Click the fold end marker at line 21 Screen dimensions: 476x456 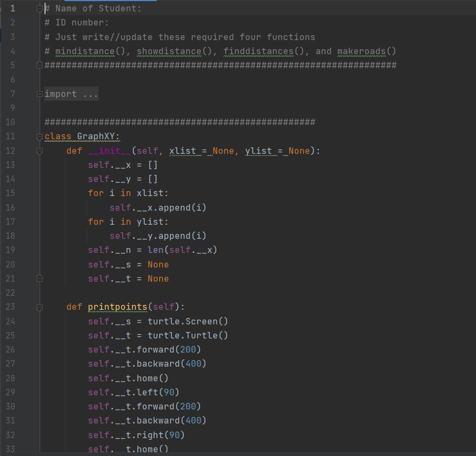coord(40,278)
